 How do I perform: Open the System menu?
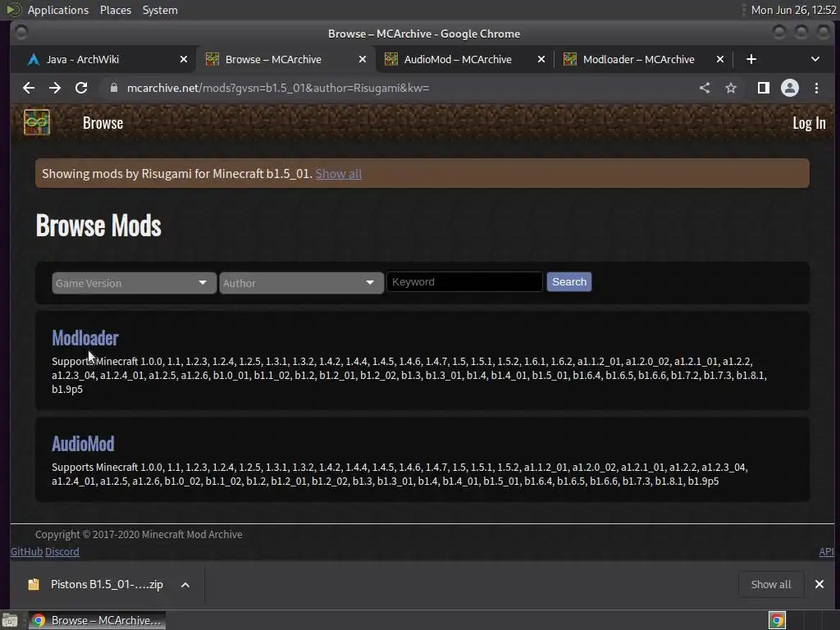point(160,10)
